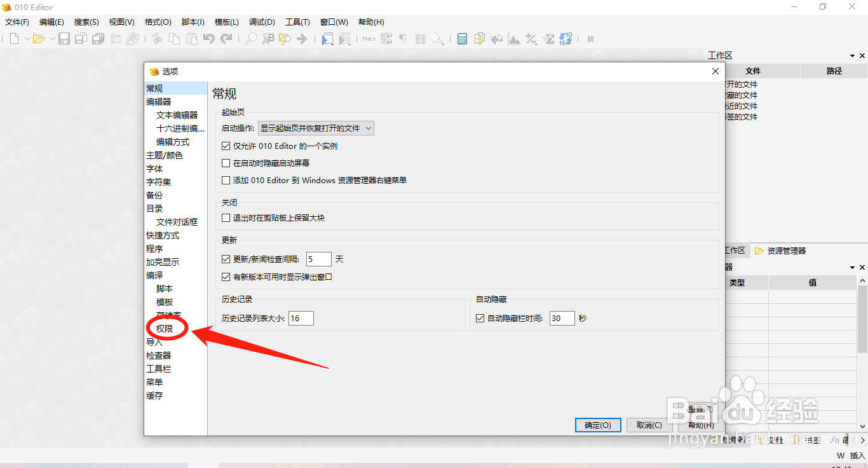Toggle update/news check interval checkbox
Viewport: 868px width, 468px height.
pos(226,259)
